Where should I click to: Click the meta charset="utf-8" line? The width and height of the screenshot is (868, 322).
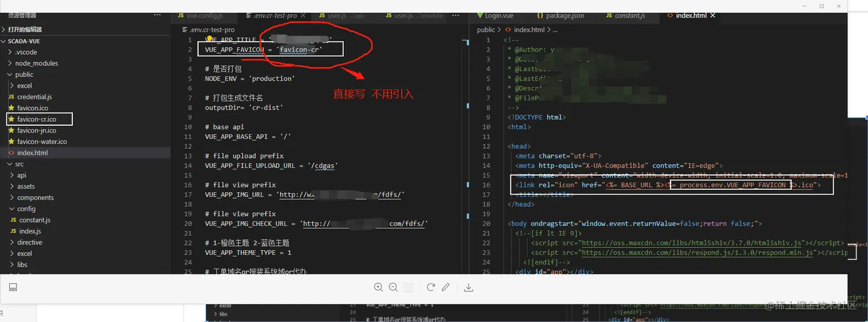pos(558,156)
